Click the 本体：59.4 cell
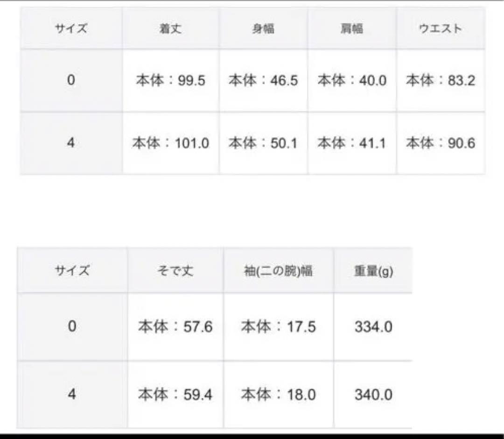 175,395
